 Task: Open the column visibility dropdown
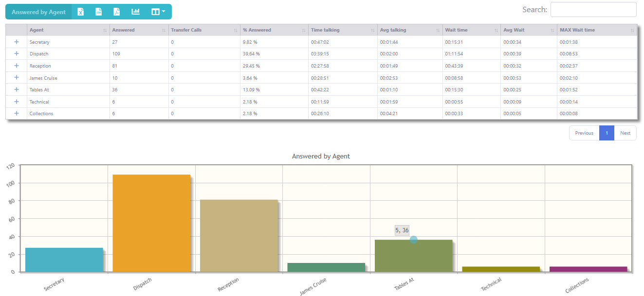coord(158,12)
